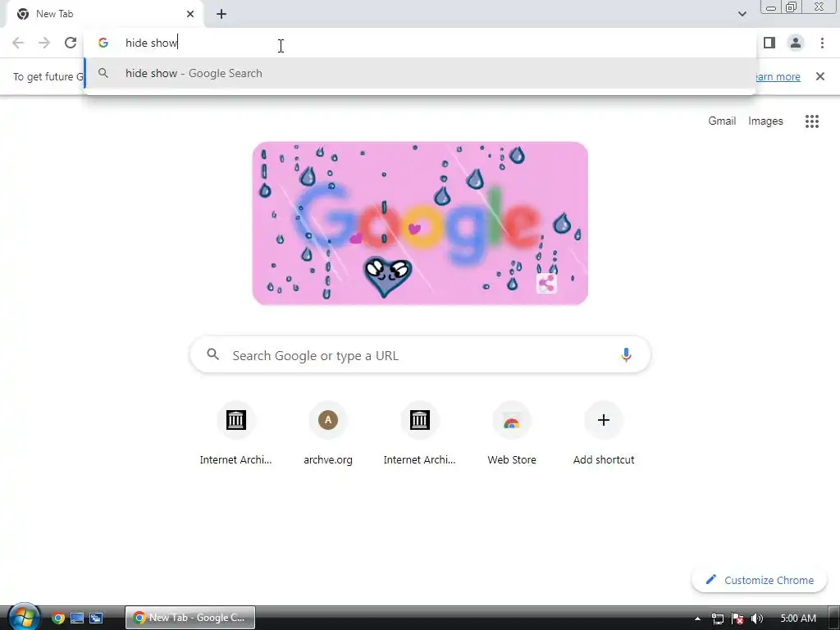Image resolution: width=840 pixels, height=630 pixels.
Task: Click the 5:00 AM taskbar clock
Action: coord(798,619)
